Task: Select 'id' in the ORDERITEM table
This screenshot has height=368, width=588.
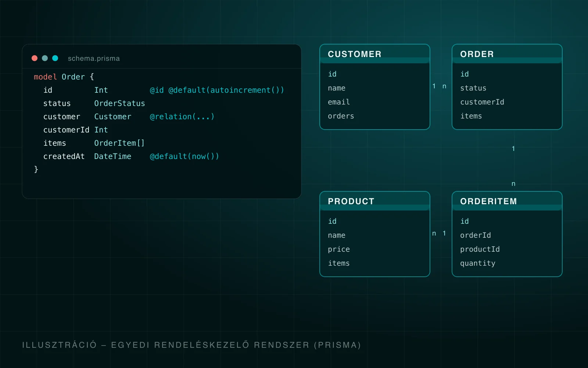Action: (x=465, y=221)
